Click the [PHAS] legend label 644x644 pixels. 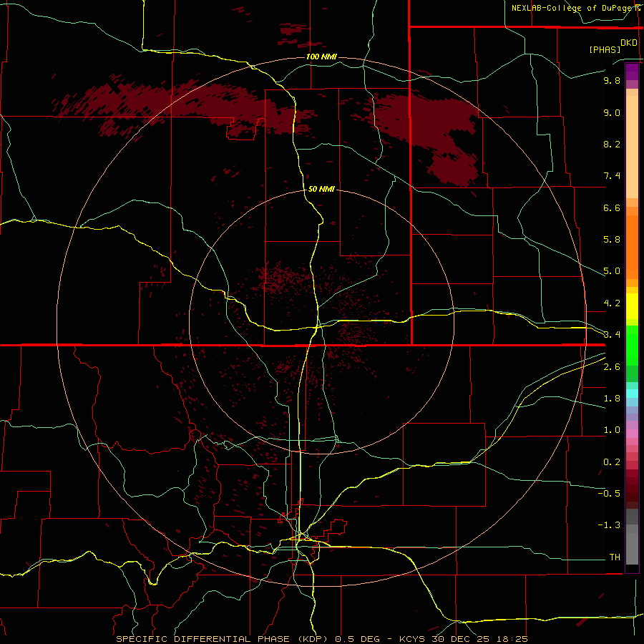[x=605, y=49]
